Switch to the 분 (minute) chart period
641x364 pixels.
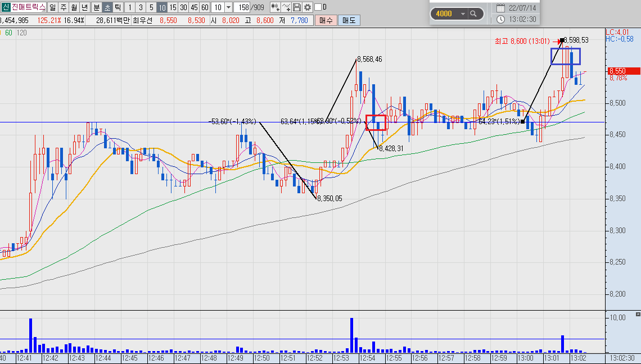pyautogui.click(x=97, y=7)
